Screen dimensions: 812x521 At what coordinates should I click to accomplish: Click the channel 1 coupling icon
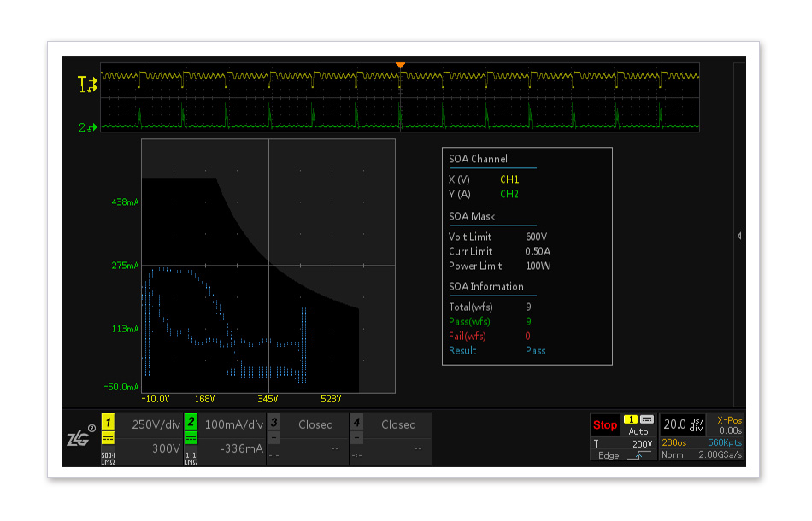tap(109, 438)
